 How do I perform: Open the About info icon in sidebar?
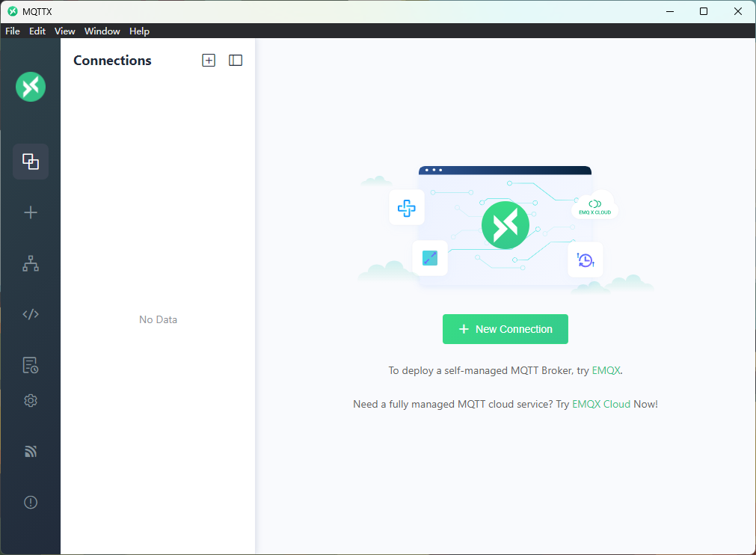tap(31, 503)
